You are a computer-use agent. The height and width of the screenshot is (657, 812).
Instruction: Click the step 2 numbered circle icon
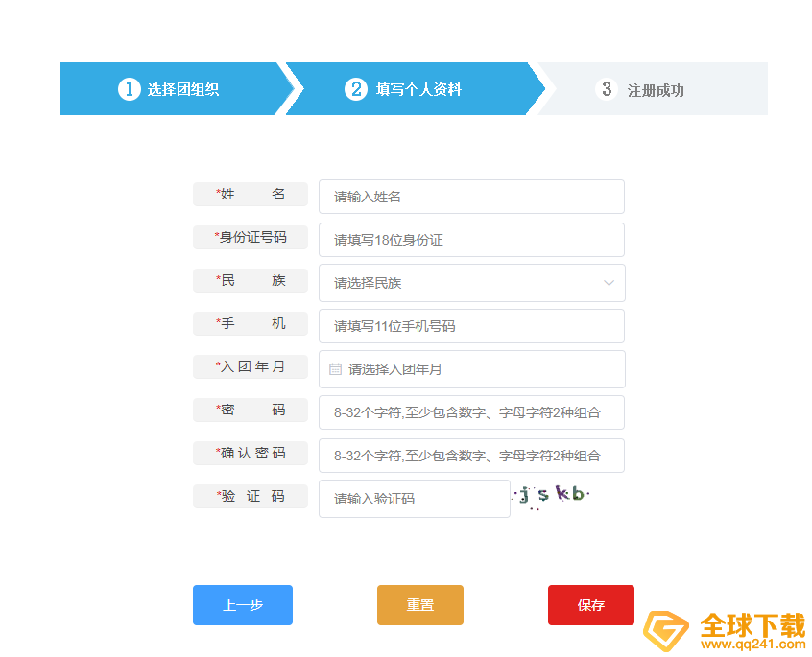point(356,88)
